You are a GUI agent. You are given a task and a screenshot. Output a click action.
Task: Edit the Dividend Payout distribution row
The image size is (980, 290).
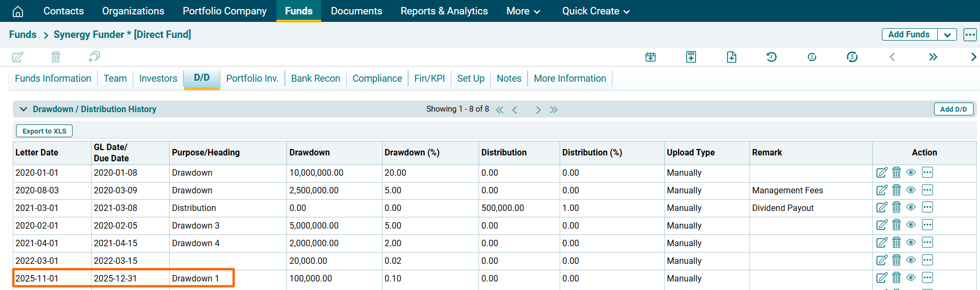pos(882,208)
